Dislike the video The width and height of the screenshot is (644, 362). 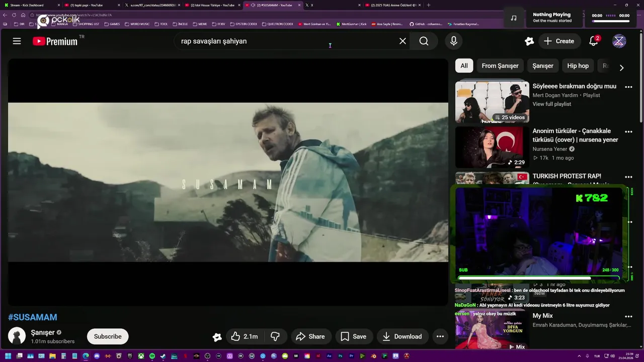[x=275, y=336]
